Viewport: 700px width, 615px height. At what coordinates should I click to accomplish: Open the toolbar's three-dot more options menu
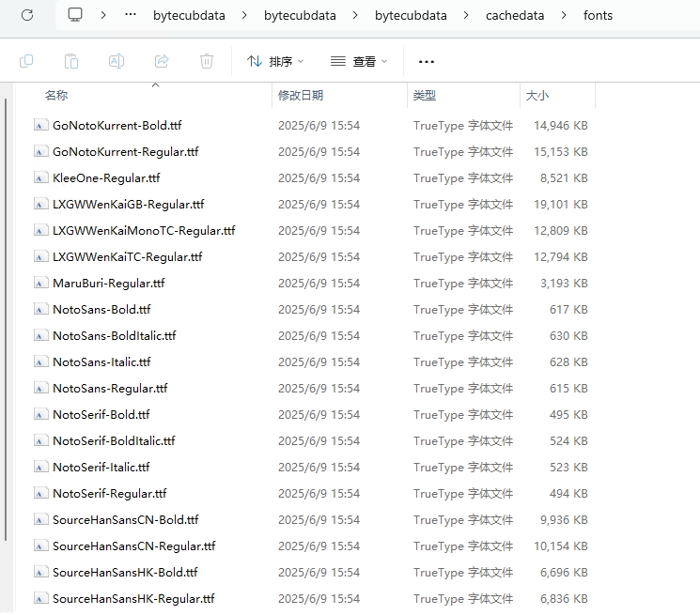pyautogui.click(x=427, y=61)
